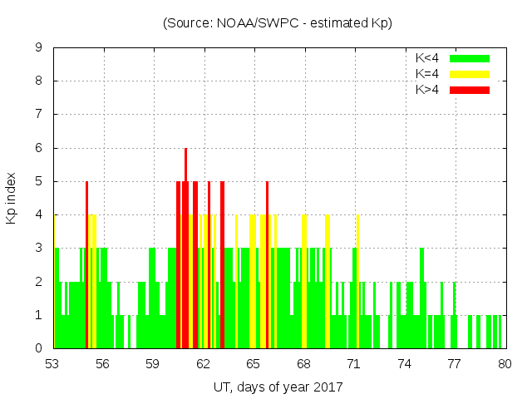
Task: Click the NOAA/SWPC source chart title
Action: pos(277,23)
